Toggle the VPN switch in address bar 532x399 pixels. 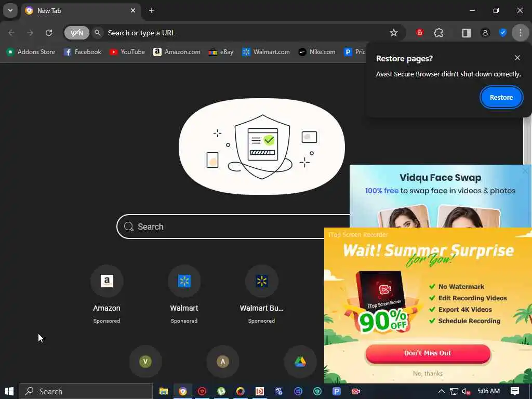(x=77, y=33)
